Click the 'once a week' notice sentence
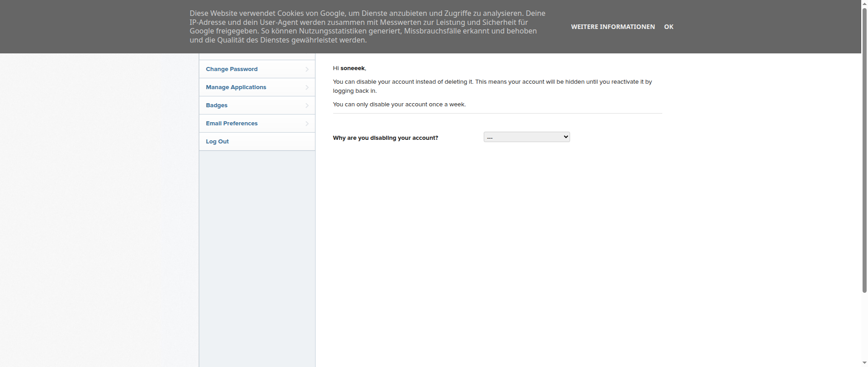 (x=399, y=105)
